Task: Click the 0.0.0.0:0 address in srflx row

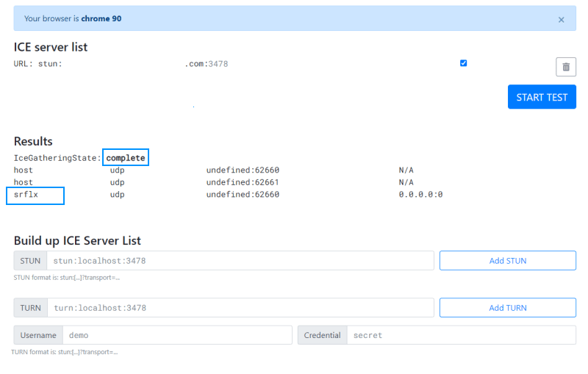Action: pyautogui.click(x=420, y=195)
